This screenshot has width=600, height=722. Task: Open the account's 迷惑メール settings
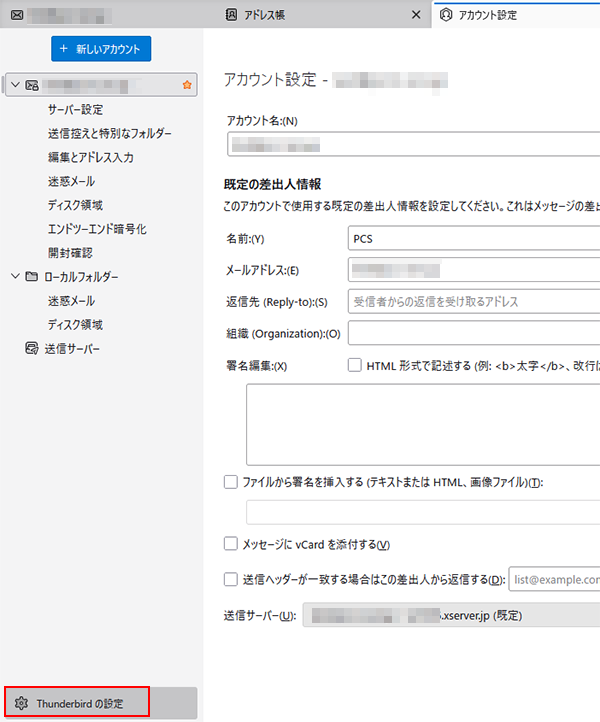pyautogui.click(x=71, y=181)
